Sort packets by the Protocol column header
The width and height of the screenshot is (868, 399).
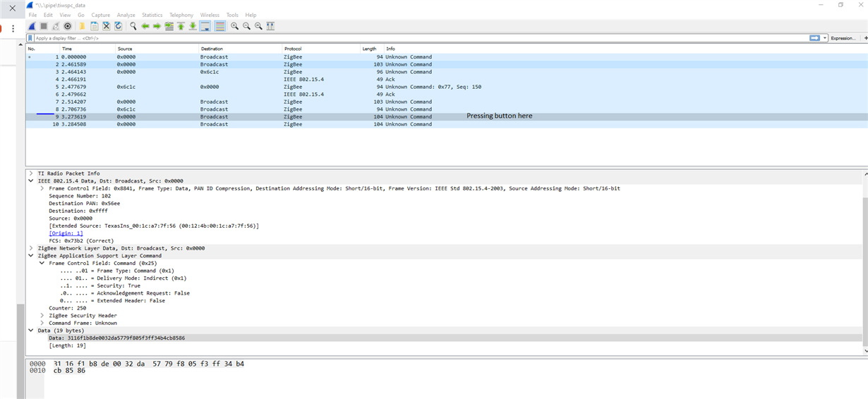pyautogui.click(x=321, y=49)
